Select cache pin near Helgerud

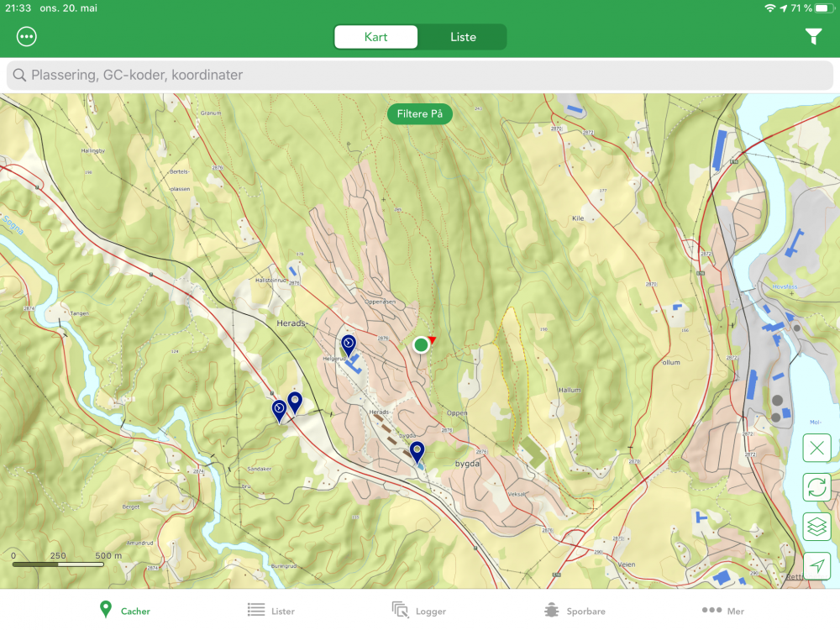tap(349, 345)
